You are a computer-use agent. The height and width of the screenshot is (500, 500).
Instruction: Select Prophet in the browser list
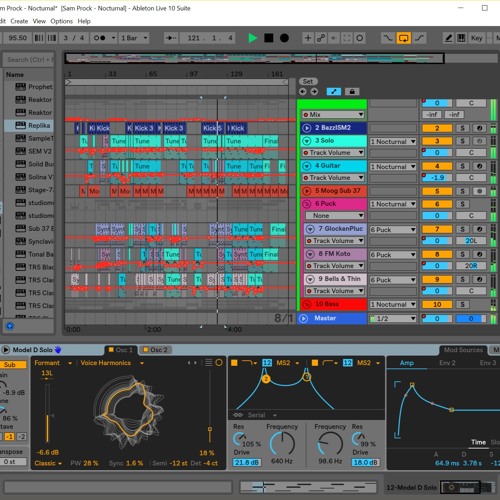29,87
